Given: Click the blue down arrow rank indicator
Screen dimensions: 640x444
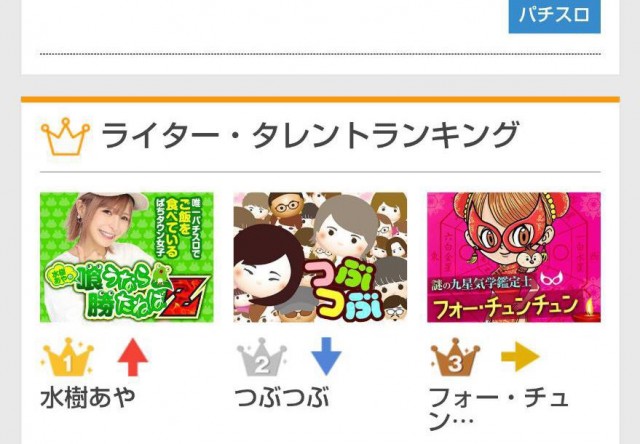Looking at the screenshot, I should pyautogui.click(x=326, y=356).
